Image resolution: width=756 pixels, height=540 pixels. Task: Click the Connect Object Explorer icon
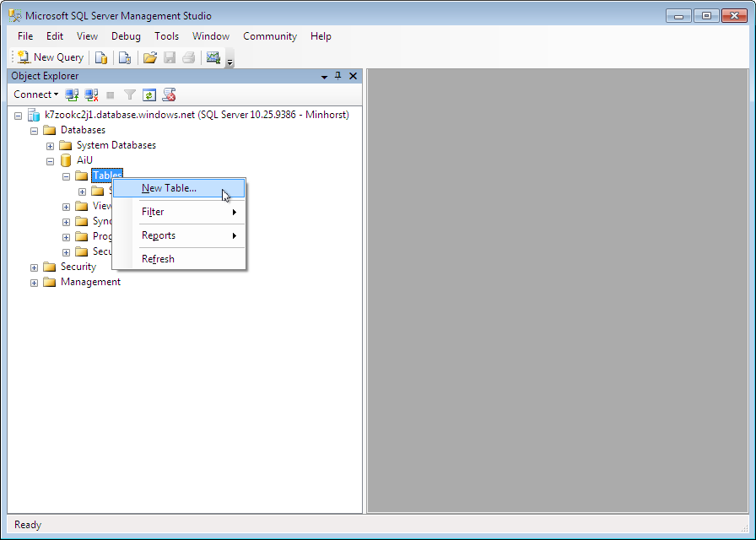(x=73, y=94)
